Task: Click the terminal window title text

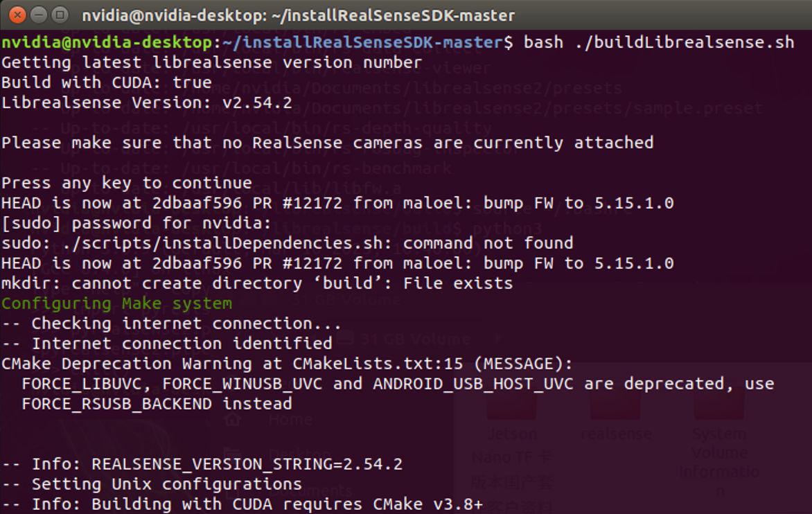Action: click(298, 15)
